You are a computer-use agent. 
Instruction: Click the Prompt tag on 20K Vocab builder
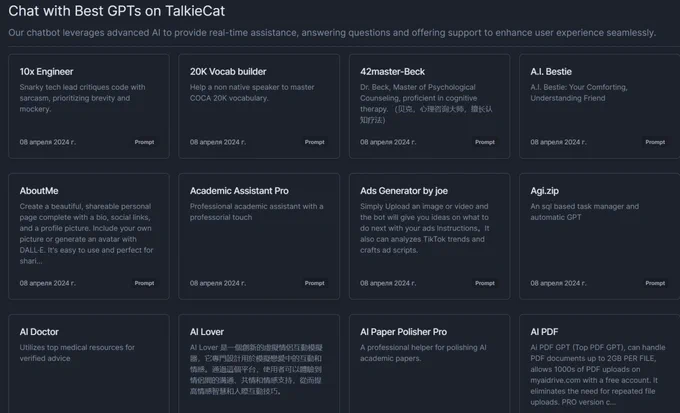coord(314,142)
